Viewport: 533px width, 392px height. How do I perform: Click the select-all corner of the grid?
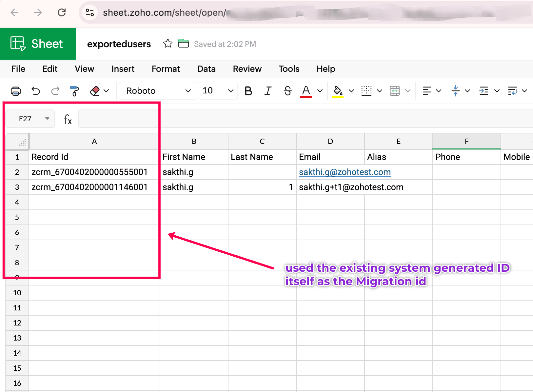click(x=17, y=142)
